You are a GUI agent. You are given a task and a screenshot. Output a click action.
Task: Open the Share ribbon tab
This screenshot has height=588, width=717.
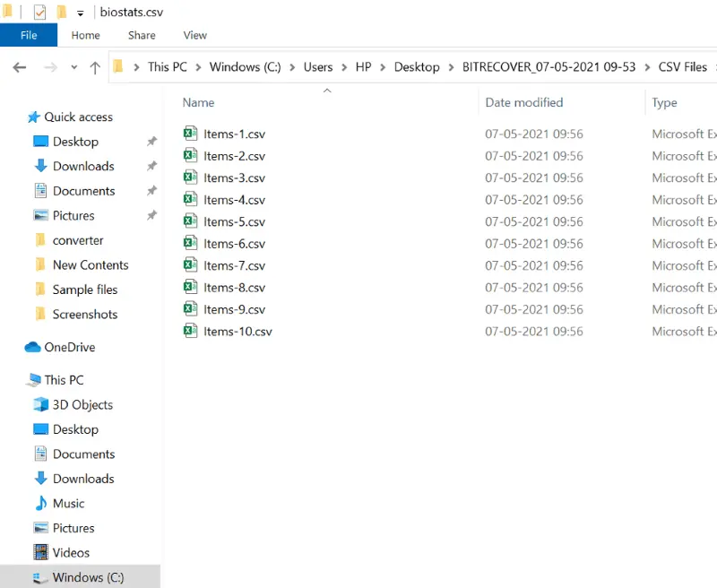point(142,35)
